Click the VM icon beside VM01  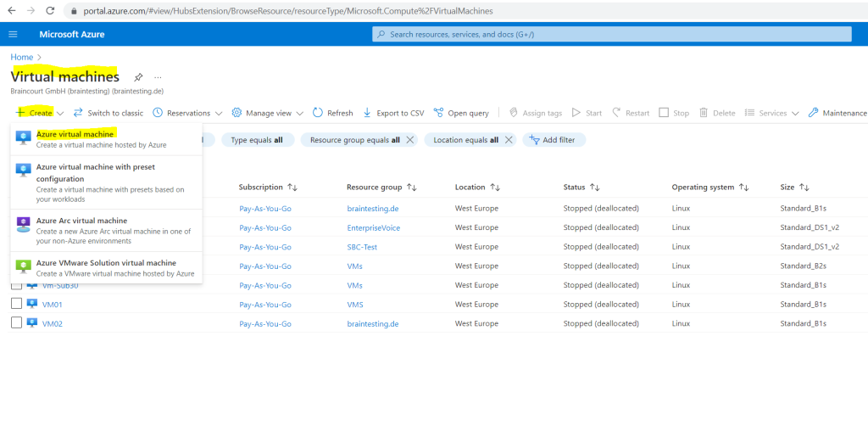tap(32, 304)
